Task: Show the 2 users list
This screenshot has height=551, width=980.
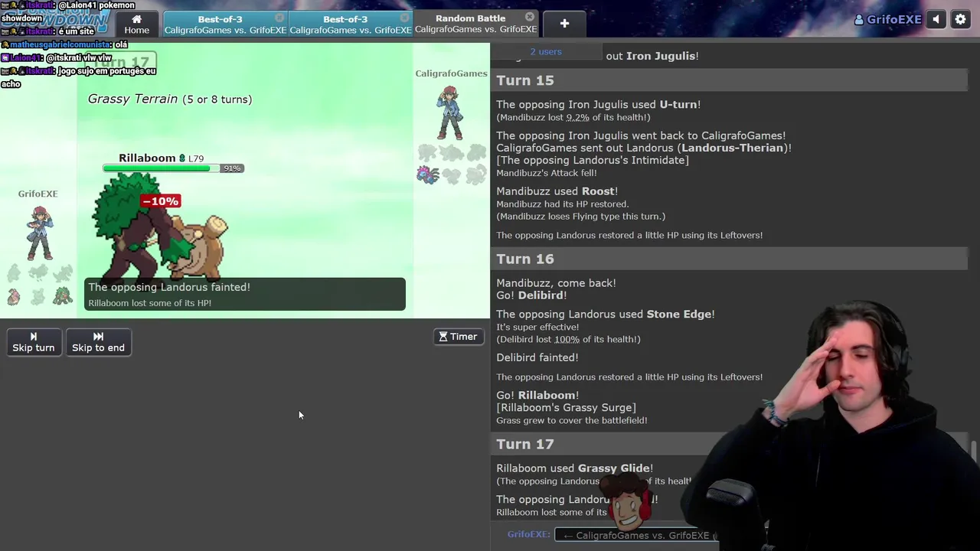Action: (546, 51)
